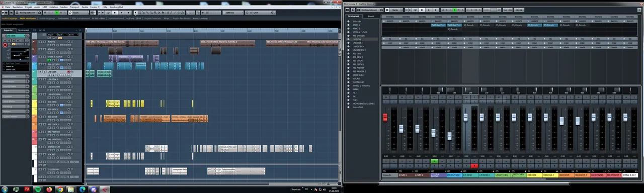Click red Stereo In channel fader
This screenshot has width=644, height=193.
tap(385, 117)
